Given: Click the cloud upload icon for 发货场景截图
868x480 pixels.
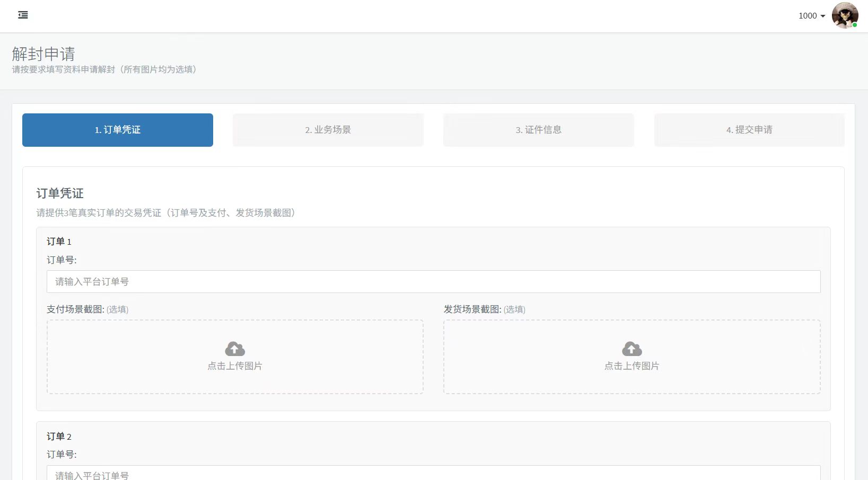Looking at the screenshot, I should [x=632, y=349].
